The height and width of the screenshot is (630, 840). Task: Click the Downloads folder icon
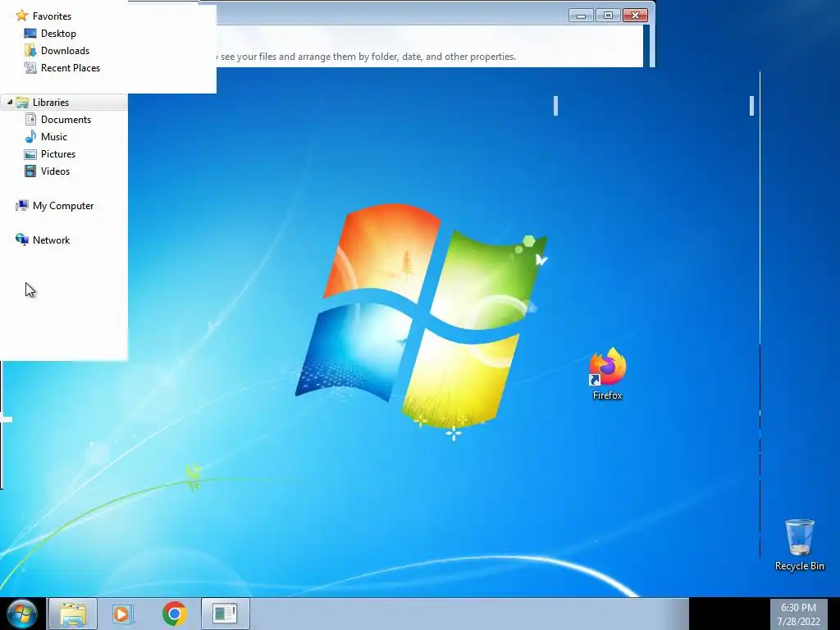[x=30, y=50]
